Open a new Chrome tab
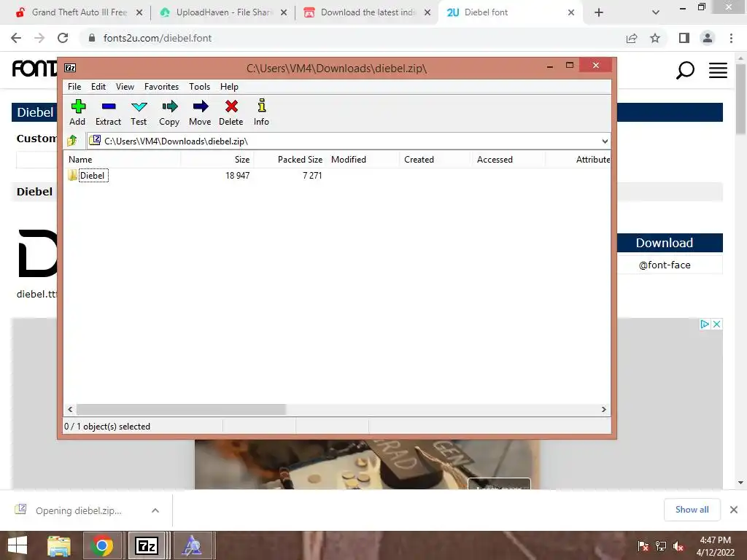Image resolution: width=747 pixels, height=560 pixels. coord(599,12)
